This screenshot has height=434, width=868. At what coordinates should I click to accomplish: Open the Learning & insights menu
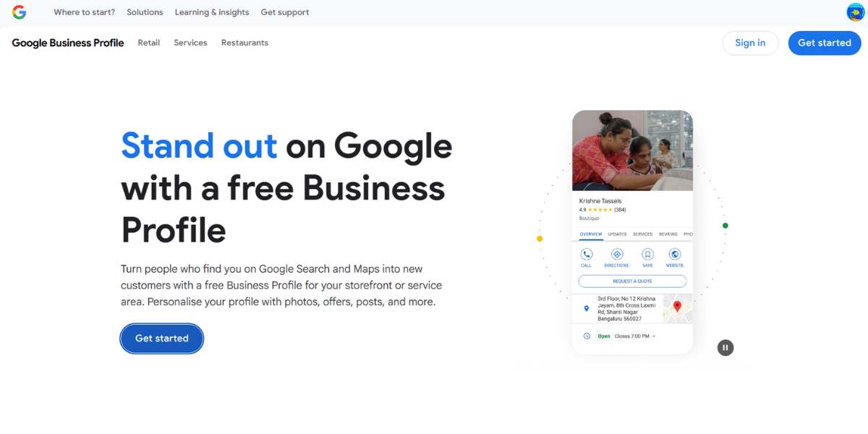211,12
